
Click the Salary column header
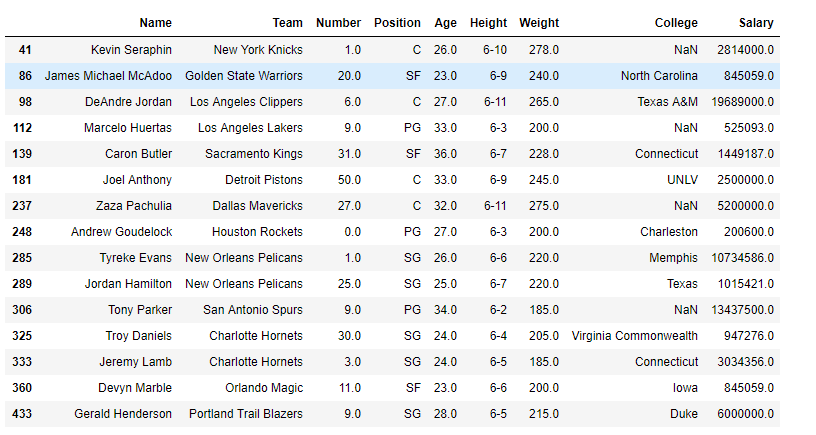pyautogui.click(x=756, y=23)
